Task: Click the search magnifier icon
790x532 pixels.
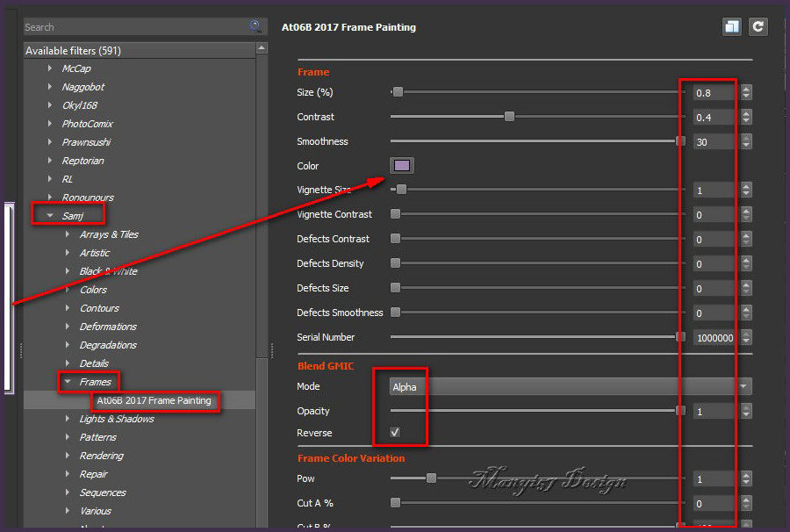Action: coord(255,27)
